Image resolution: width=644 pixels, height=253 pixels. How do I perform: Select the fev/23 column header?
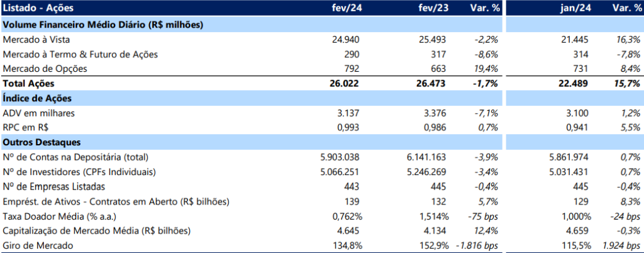[x=432, y=9]
